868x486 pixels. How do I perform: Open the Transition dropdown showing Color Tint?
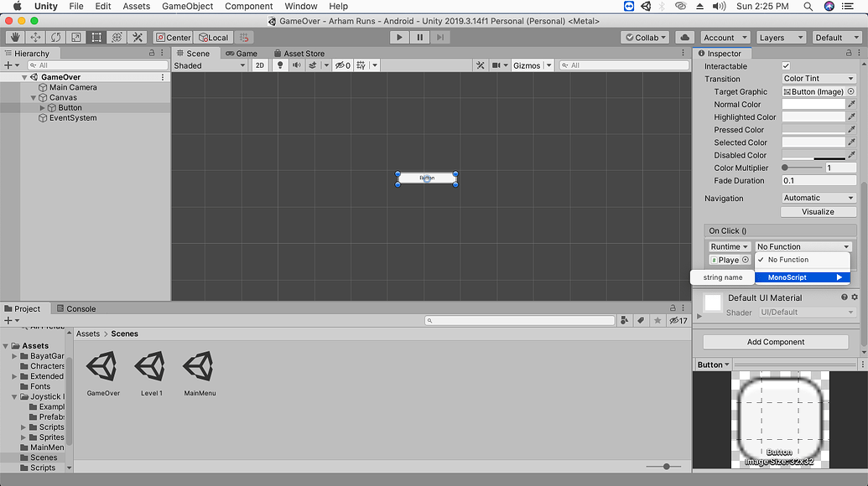pos(819,78)
